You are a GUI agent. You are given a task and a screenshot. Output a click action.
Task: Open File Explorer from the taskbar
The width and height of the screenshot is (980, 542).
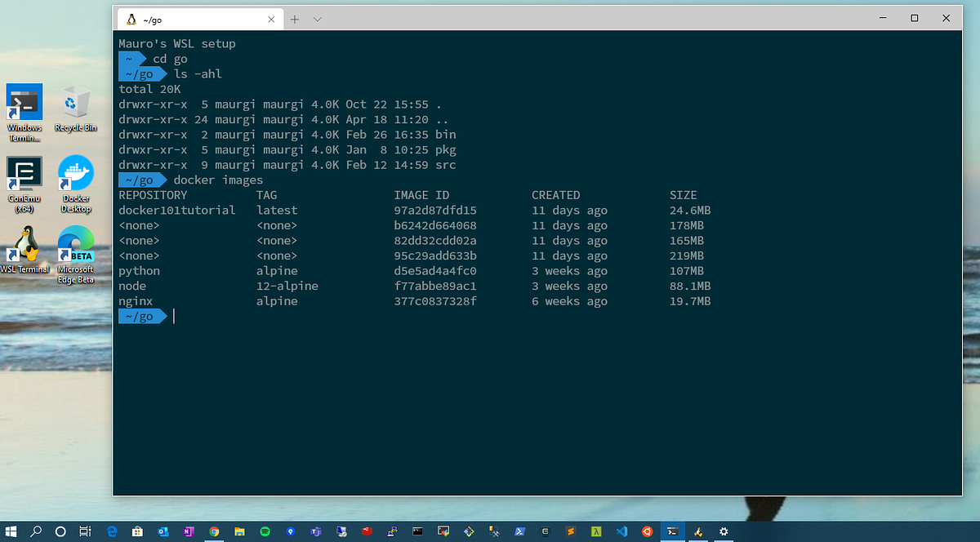pos(239,531)
